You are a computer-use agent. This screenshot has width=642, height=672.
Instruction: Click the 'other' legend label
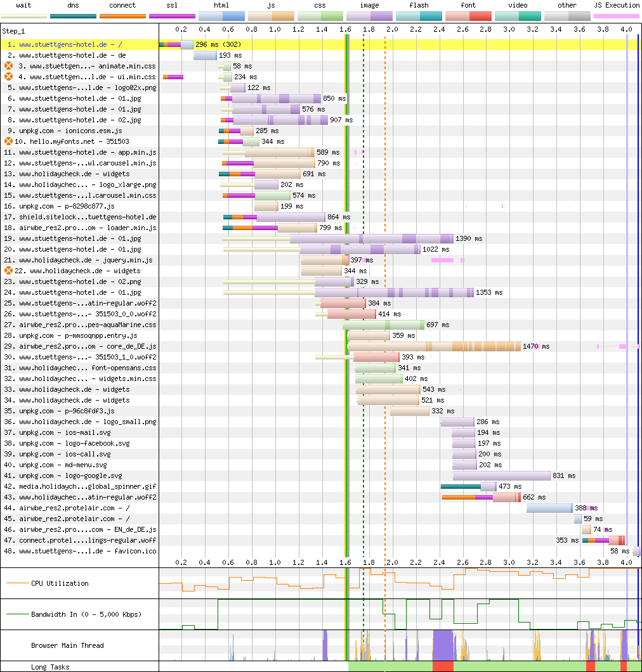(567, 5)
